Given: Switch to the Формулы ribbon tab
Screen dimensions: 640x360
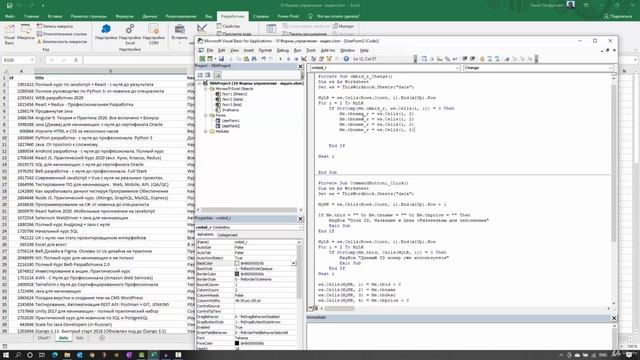Looking at the screenshot, I should [x=124, y=16].
